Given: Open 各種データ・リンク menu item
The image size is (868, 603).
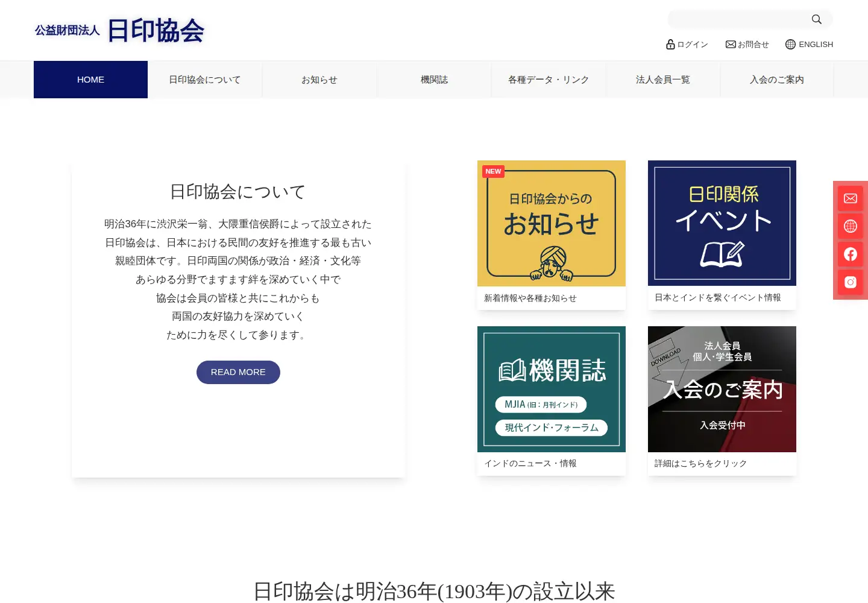Looking at the screenshot, I should point(549,80).
